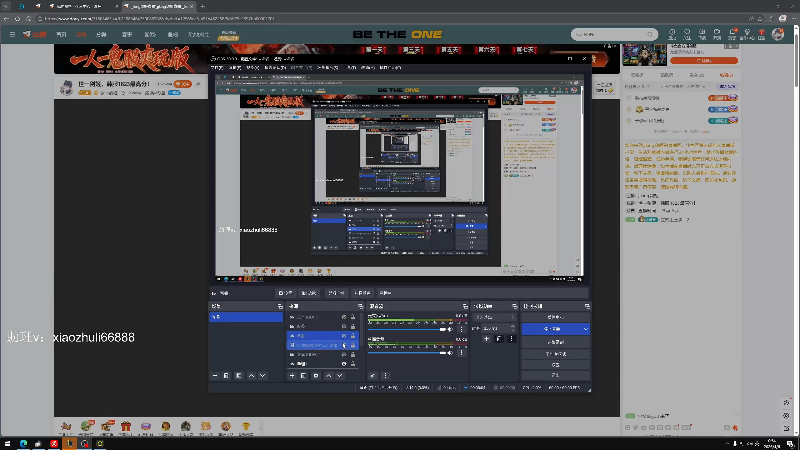Open a new browser tab with plus button
Viewport: 800px width, 450px height.
coord(203,6)
